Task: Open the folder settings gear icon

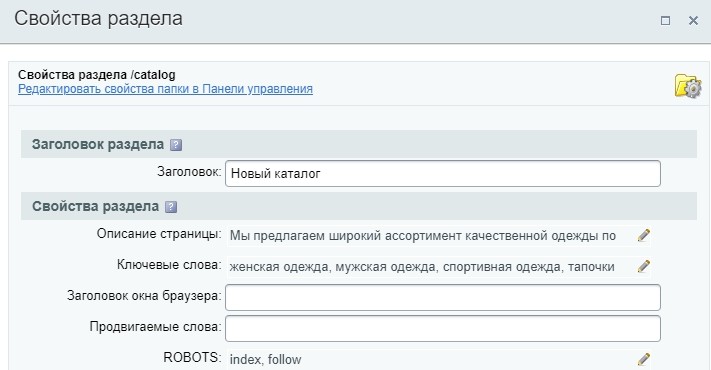Action: click(687, 85)
